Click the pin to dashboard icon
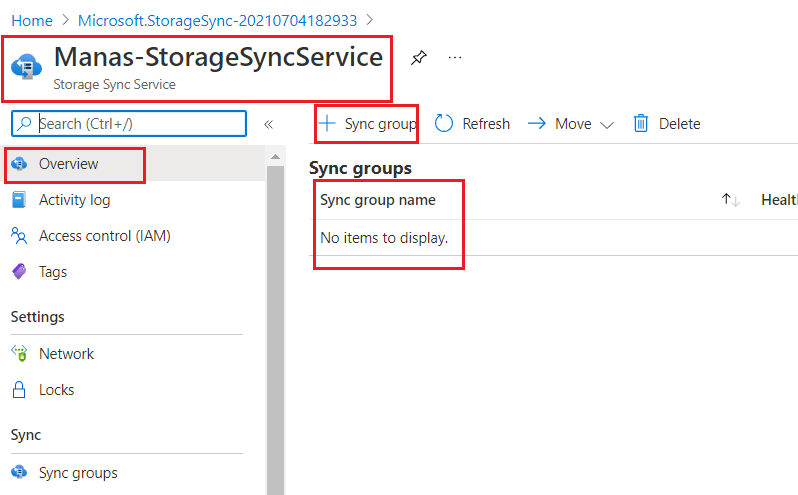Screen dimensions: 798x495 pyautogui.click(x=419, y=59)
